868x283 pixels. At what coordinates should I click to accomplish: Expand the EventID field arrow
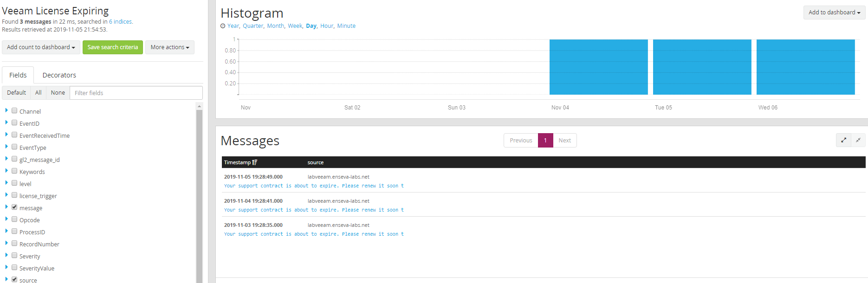point(6,122)
